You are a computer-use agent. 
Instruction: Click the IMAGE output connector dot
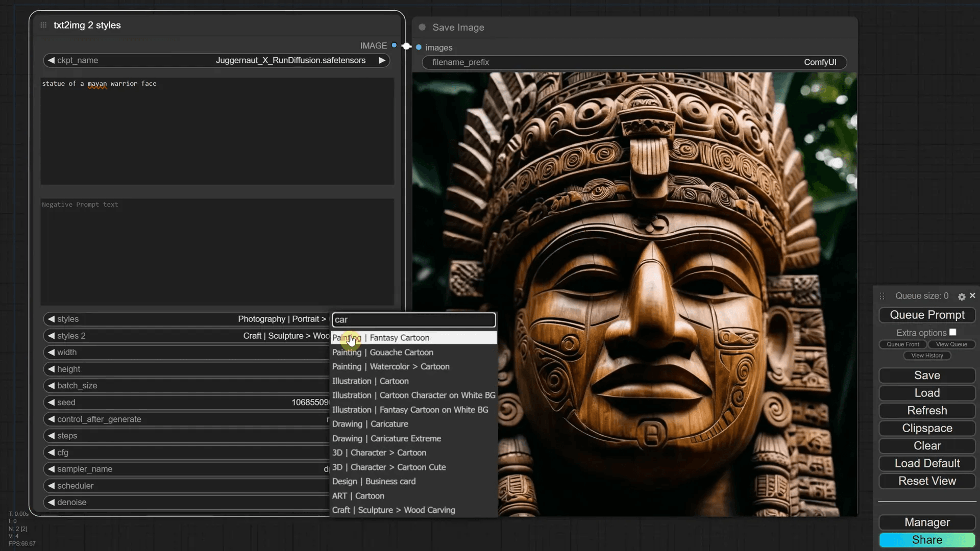coord(394,45)
